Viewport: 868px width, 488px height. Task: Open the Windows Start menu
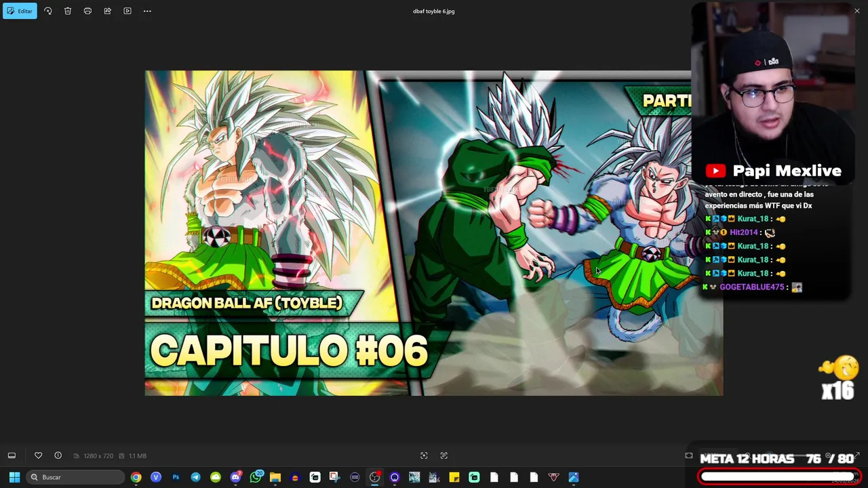[x=14, y=477]
